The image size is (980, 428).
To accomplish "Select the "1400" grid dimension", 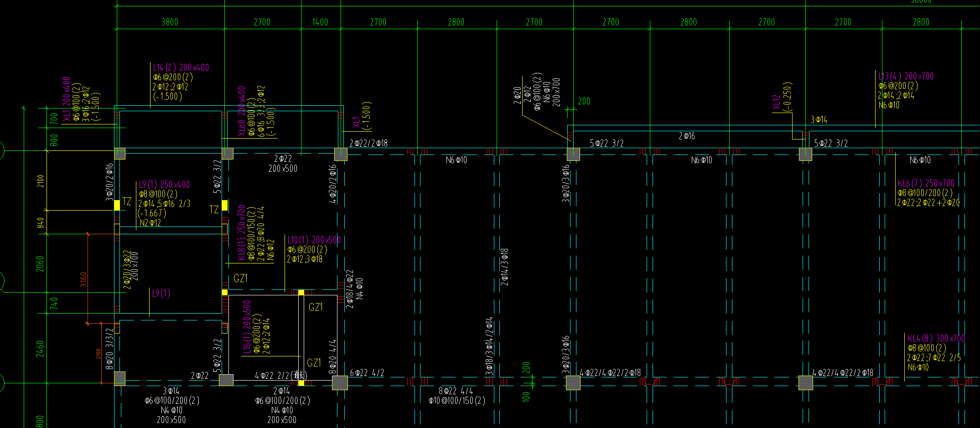I will [320, 22].
